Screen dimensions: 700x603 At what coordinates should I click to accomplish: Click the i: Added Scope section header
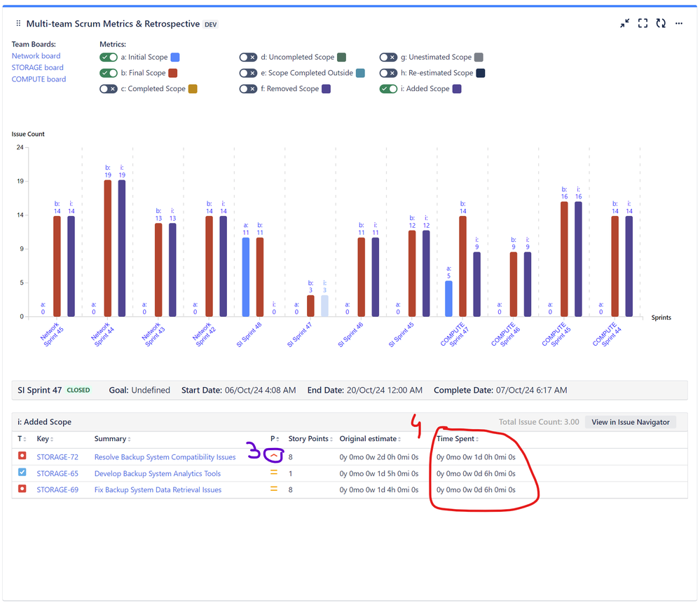point(45,422)
